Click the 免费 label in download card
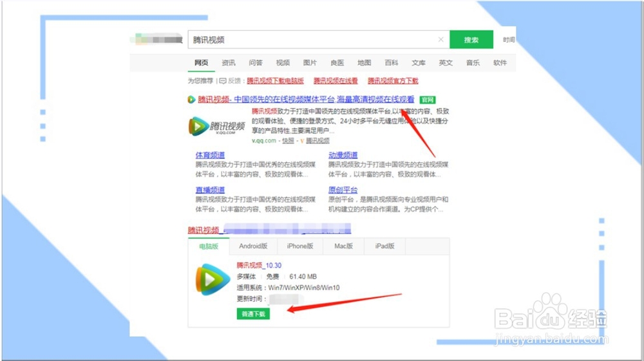Screen dimensions: 644x361 (272, 277)
